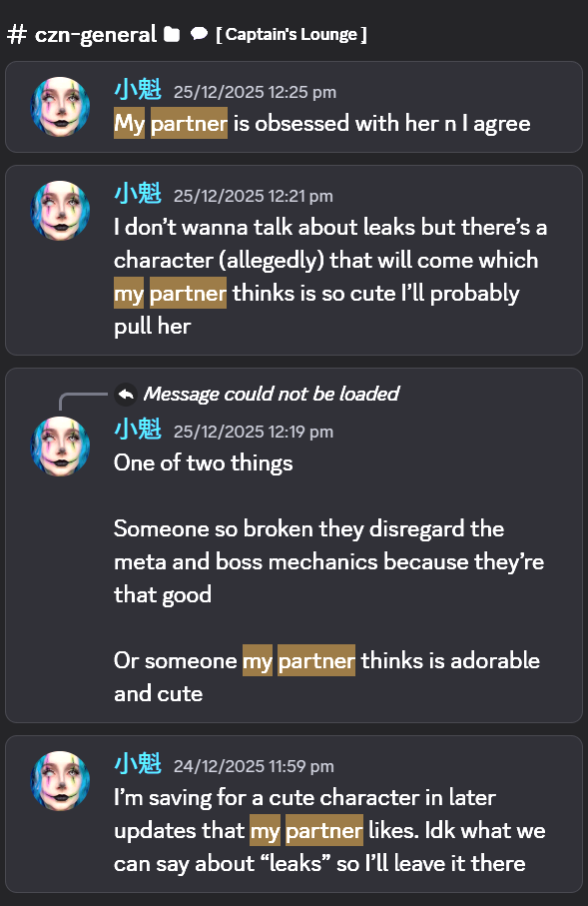Screen dimensions: 588x906
Task: Jump to the 'is obsessed with her' result
Action: pyautogui.click(x=294, y=107)
